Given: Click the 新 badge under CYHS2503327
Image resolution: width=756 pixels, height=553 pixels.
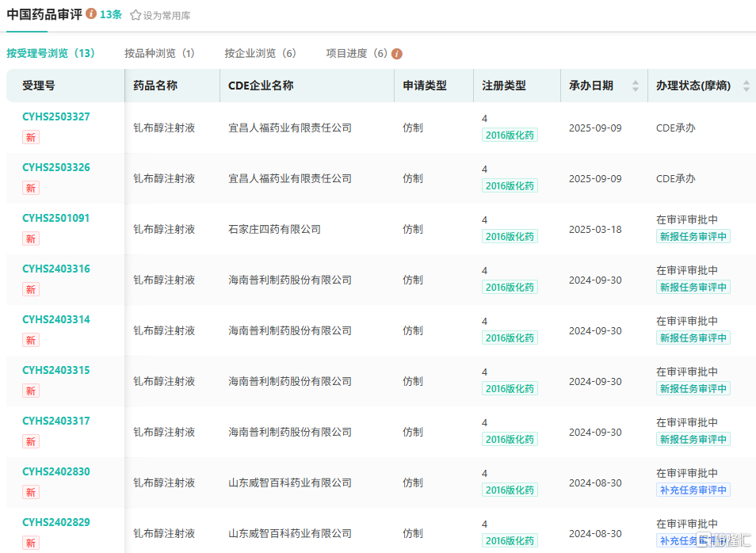Looking at the screenshot, I should click(x=31, y=137).
